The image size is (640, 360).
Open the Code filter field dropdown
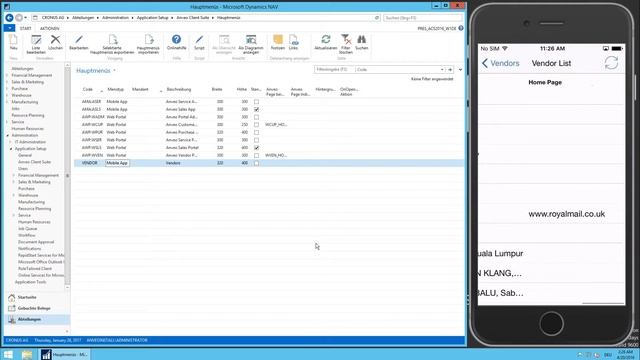tap(442, 69)
